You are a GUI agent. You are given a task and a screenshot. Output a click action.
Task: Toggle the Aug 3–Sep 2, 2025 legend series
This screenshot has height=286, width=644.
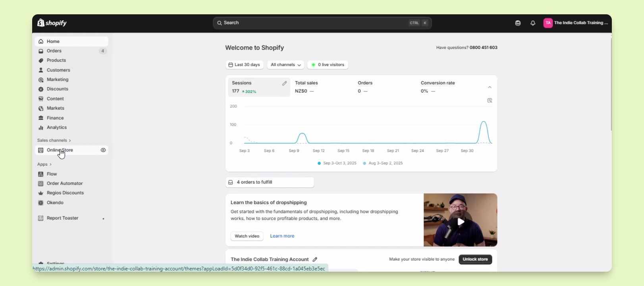click(x=383, y=163)
